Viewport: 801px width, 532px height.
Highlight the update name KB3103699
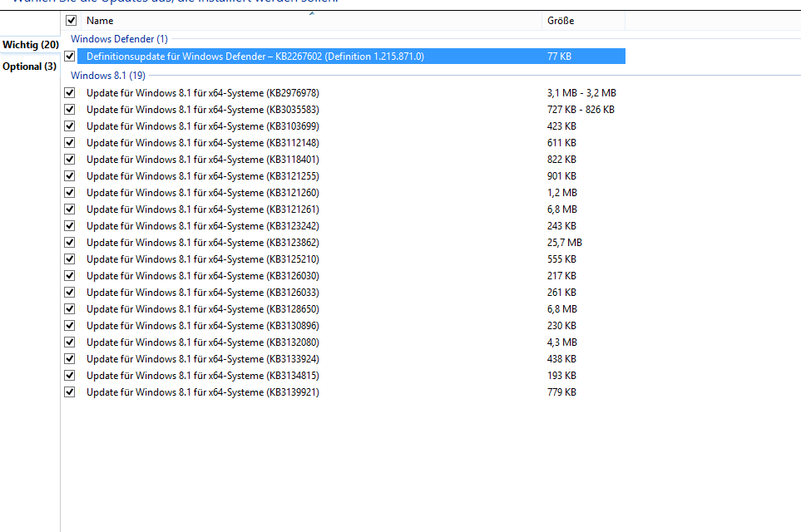tap(203, 126)
